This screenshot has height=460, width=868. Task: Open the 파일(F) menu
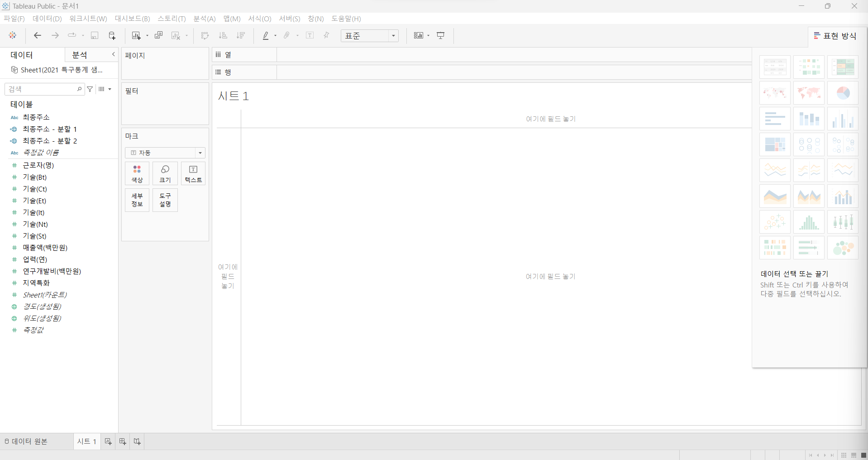(14, 19)
